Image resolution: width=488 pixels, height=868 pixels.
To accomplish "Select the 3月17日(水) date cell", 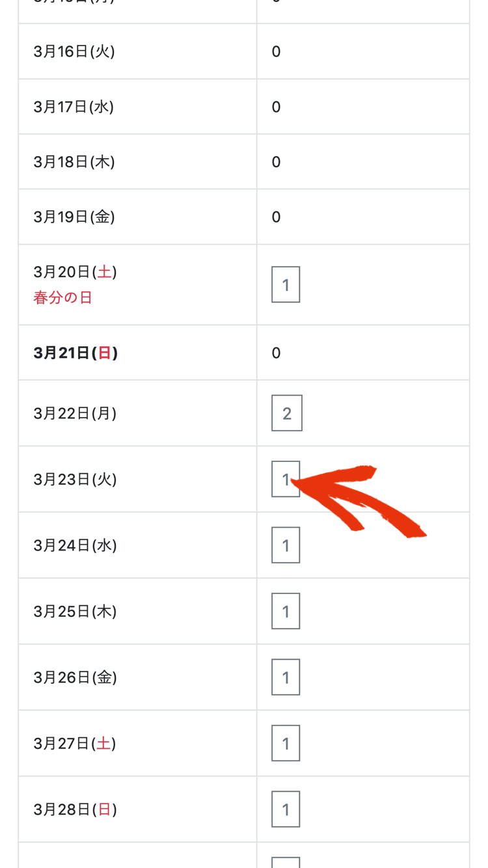I will pyautogui.click(x=138, y=107).
